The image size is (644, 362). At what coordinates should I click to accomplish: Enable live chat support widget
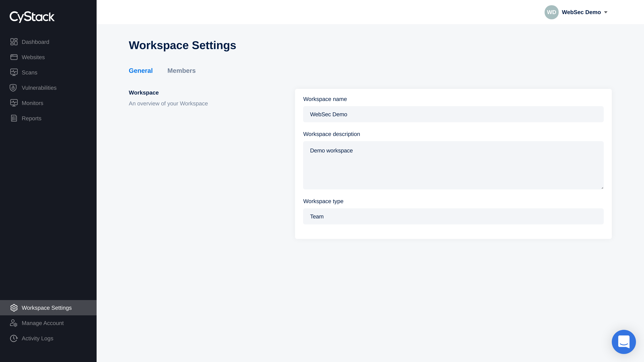coord(624,342)
